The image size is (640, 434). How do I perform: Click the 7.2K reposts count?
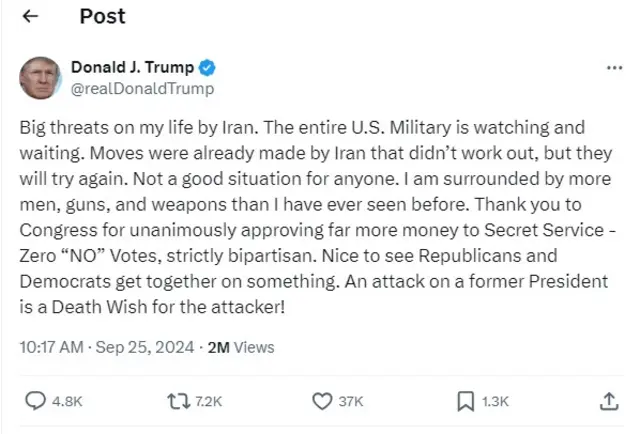[208, 402]
